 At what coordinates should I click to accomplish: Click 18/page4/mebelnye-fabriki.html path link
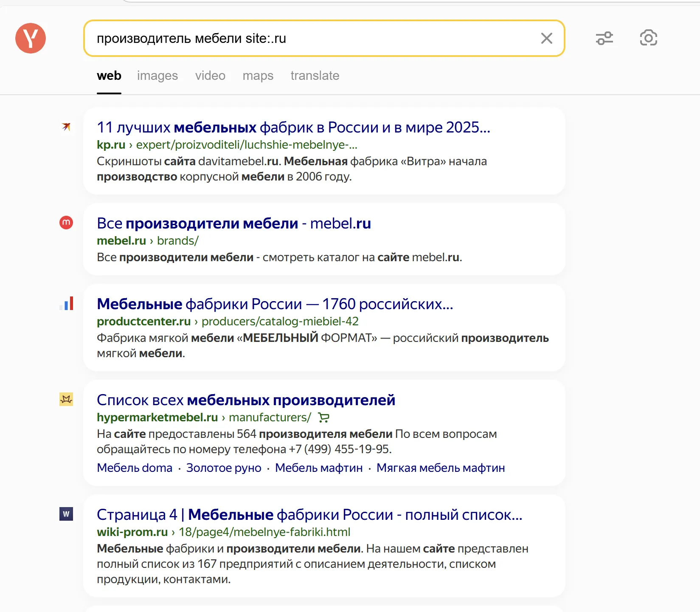pyautogui.click(x=264, y=532)
